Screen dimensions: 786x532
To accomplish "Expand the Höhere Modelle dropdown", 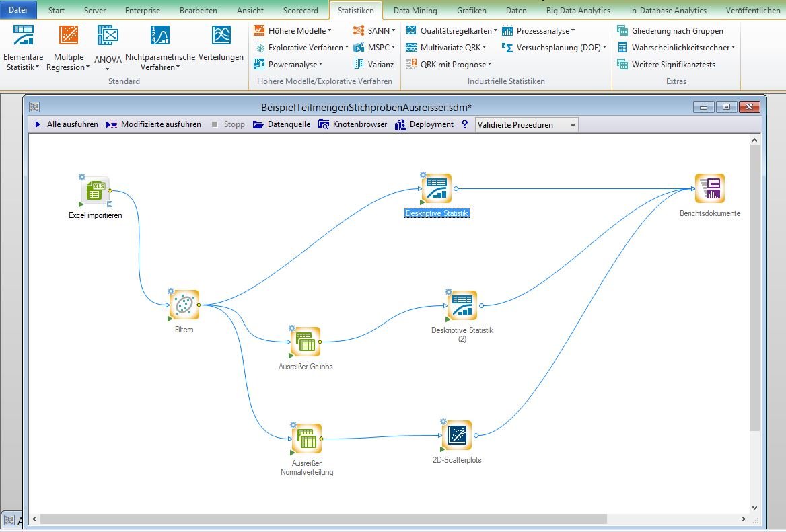I will click(x=293, y=30).
